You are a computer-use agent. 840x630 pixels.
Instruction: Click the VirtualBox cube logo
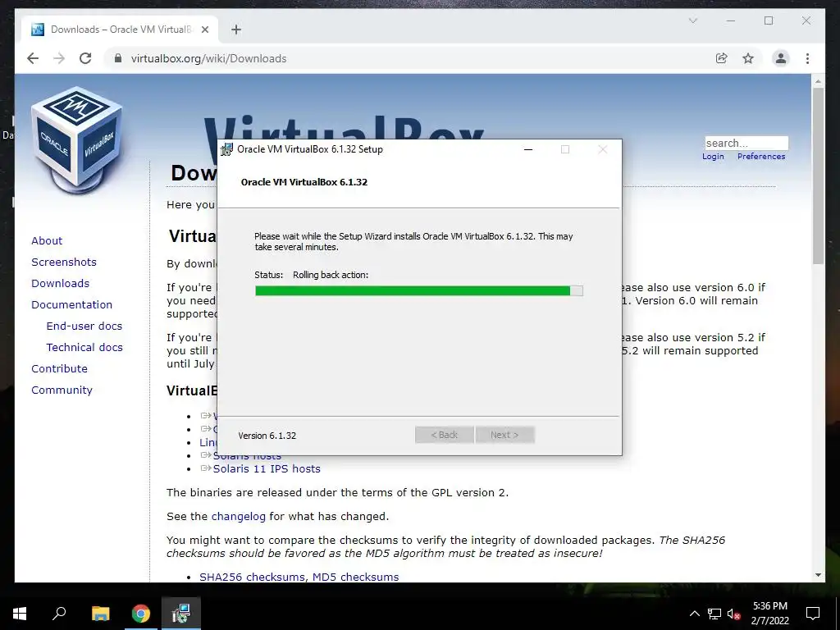(77, 139)
